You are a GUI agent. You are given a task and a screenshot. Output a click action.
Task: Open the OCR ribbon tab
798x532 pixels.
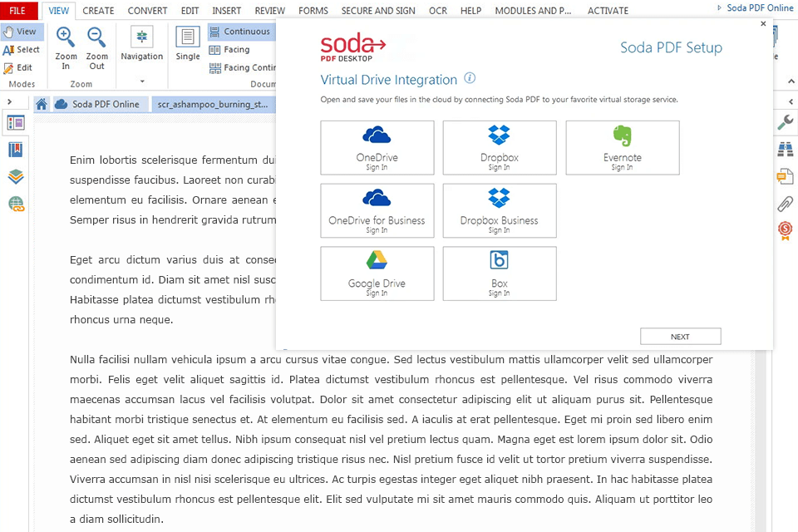(x=438, y=11)
